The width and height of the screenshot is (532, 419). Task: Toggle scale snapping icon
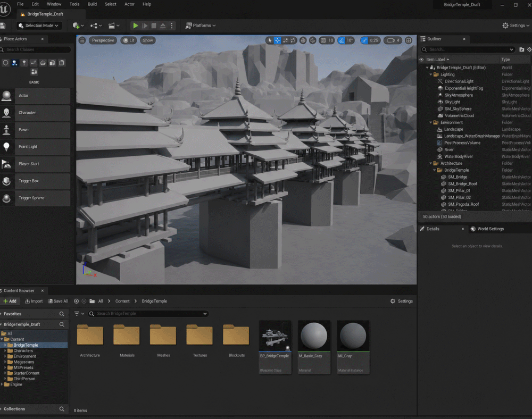[364, 40]
